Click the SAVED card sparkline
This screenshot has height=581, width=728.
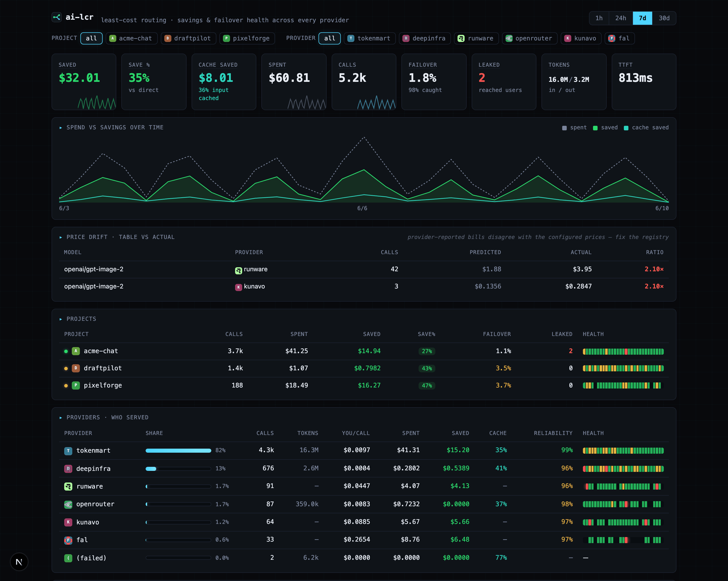tap(97, 103)
